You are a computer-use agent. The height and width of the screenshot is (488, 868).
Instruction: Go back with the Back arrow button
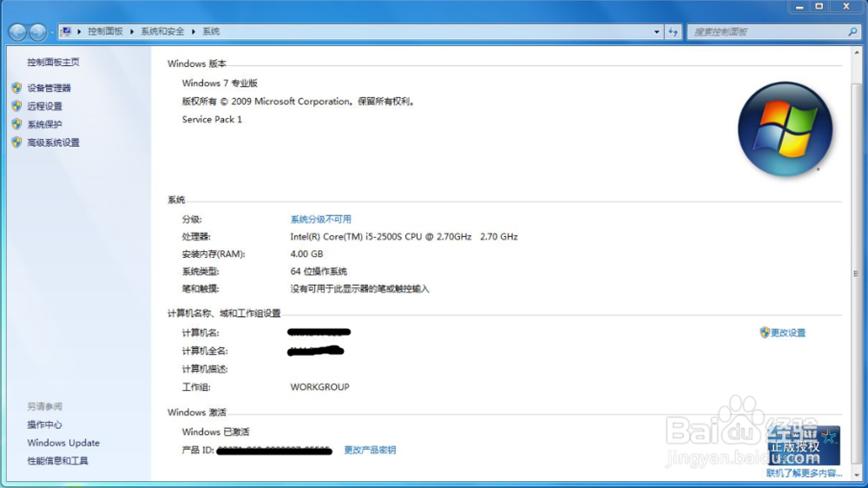point(17,32)
